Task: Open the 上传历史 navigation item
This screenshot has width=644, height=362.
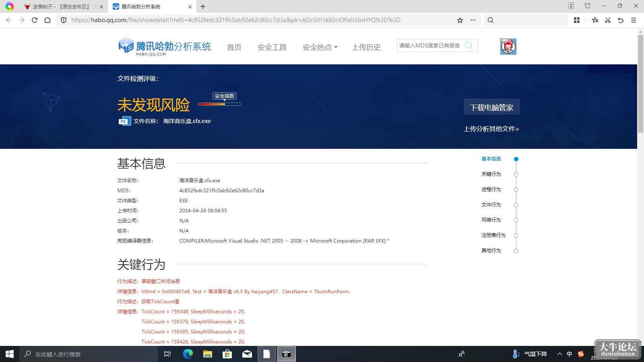Action: (366, 47)
